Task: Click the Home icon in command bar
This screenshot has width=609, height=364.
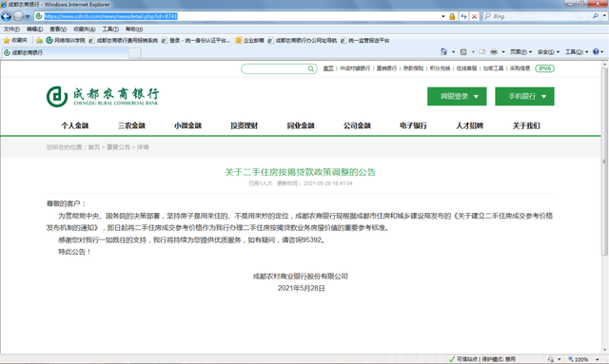Action: [x=444, y=51]
